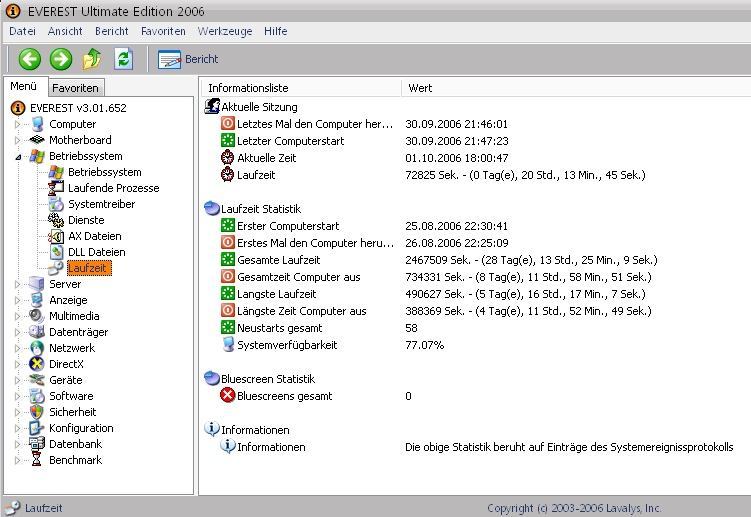Click the Bericht report toolbar button

(x=188, y=59)
